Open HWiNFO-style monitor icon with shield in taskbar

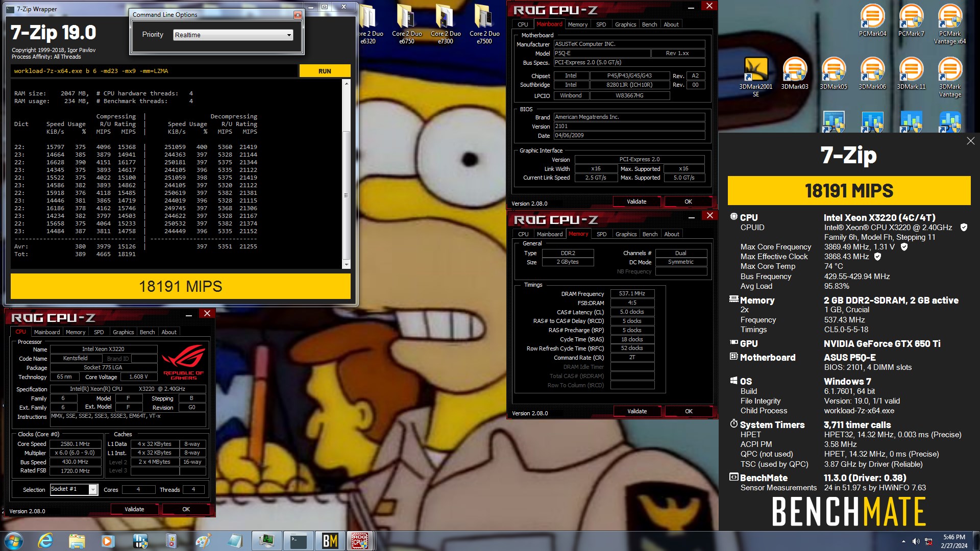[140, 541]
